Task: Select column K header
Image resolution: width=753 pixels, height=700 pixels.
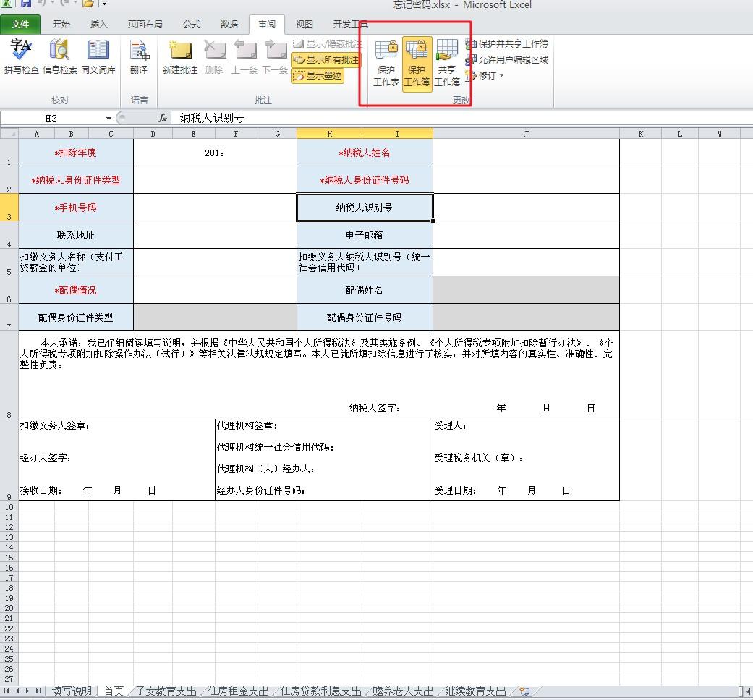Action: 641,134
